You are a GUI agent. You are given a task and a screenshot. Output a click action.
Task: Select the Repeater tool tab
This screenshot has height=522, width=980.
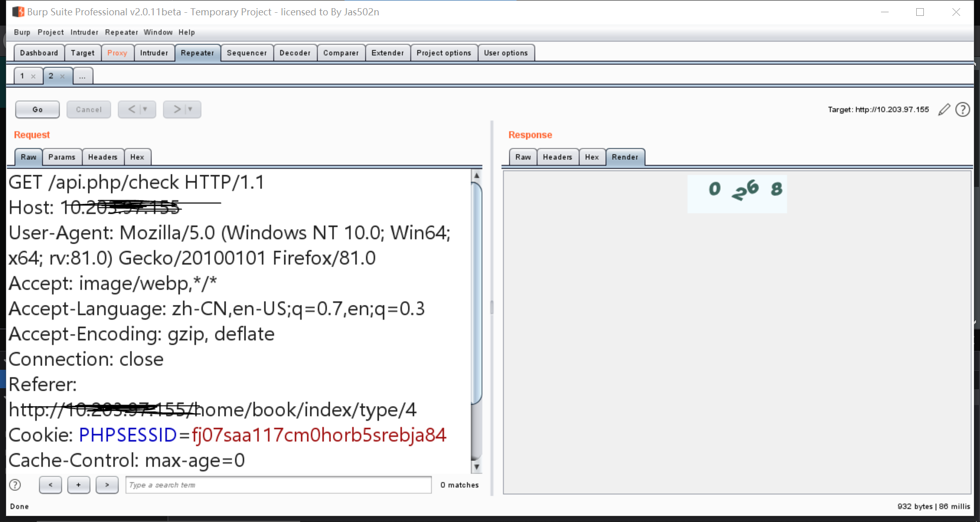point(198,53)
